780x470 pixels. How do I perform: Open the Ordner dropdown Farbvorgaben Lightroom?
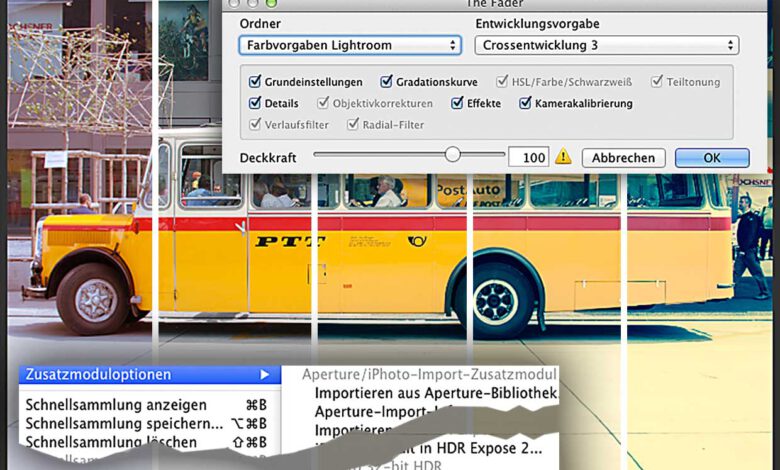[350, 45]
